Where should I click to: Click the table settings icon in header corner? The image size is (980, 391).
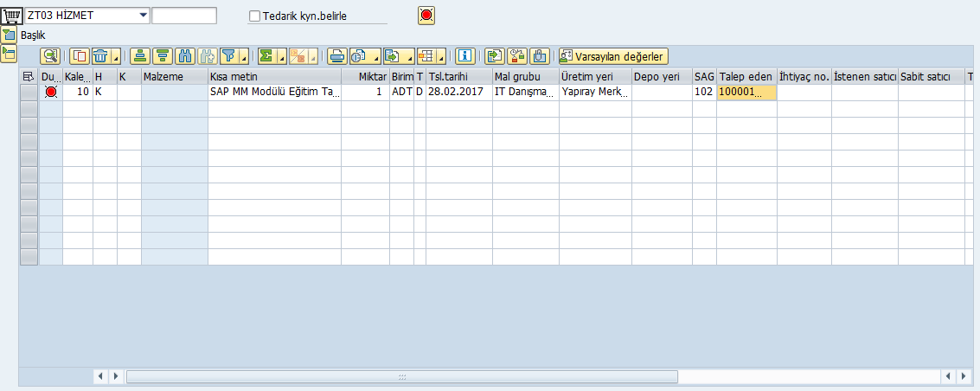(29, 76)
